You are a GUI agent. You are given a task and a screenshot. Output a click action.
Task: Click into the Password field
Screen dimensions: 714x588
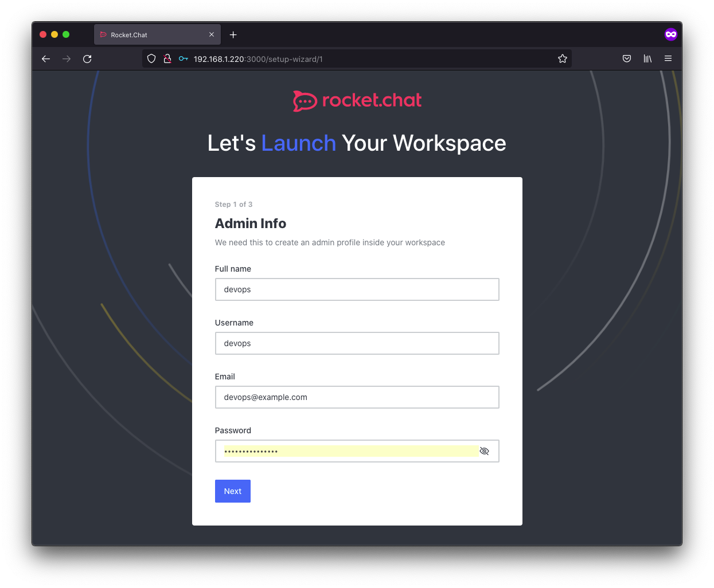pyautogui.click(x=344, y=451)
